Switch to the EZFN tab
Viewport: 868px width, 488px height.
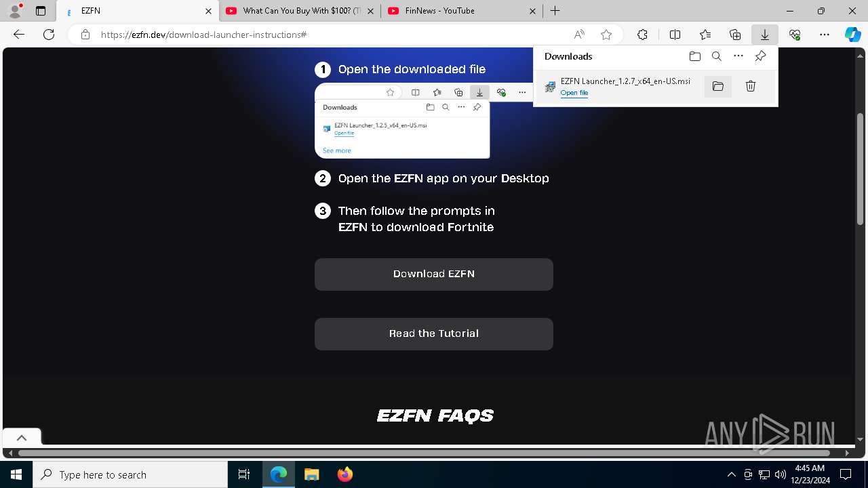tap(138, 11)
